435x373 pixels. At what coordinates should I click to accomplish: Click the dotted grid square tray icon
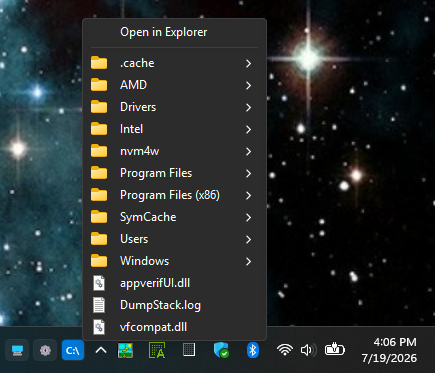coord(189,350)
